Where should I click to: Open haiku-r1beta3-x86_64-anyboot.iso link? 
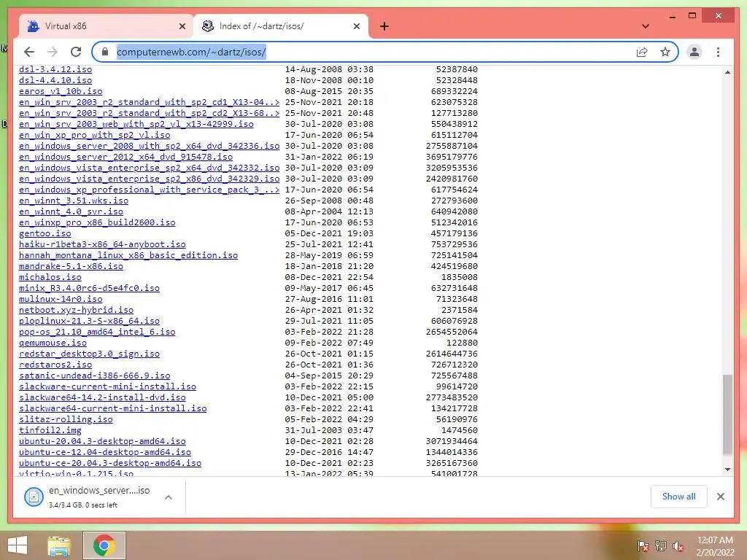point(102,245)
